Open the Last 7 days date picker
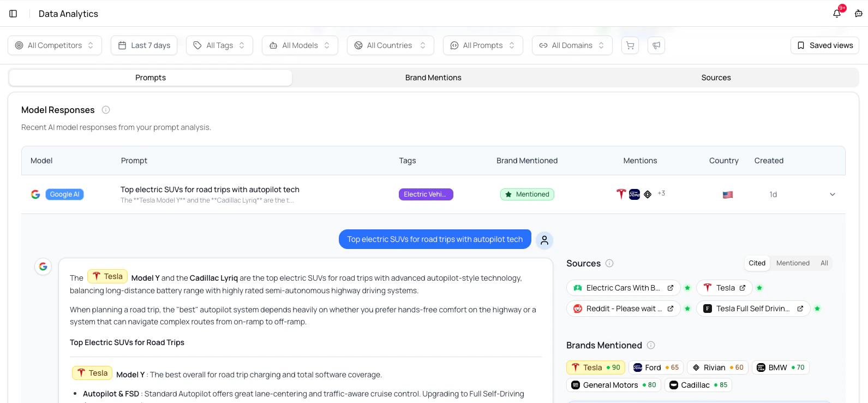868x403 pixels. [x=144, y=45]
